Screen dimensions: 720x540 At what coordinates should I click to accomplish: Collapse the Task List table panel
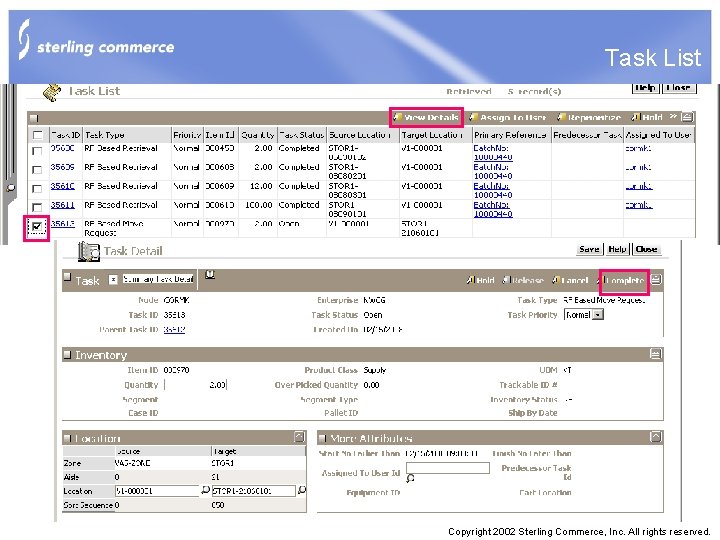687,118
